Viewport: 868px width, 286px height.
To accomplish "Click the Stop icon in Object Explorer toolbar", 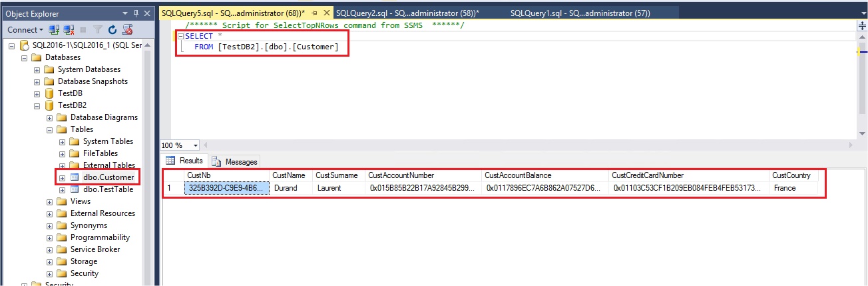I will click(x=83, y=30).
